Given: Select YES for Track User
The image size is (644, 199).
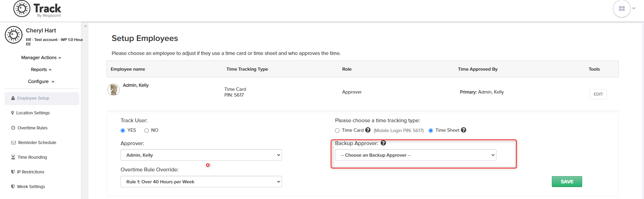Looking at the screenshot, I should (x=123, y=130).
